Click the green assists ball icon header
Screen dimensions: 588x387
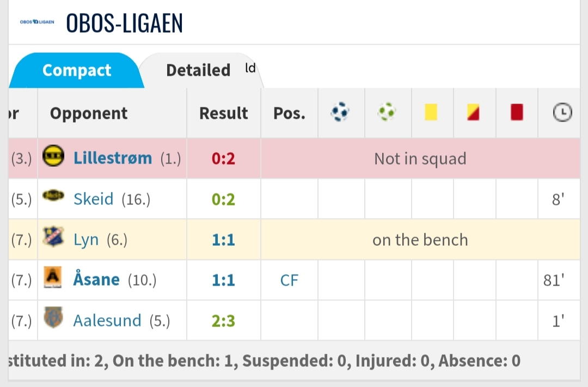click(387, 112)
